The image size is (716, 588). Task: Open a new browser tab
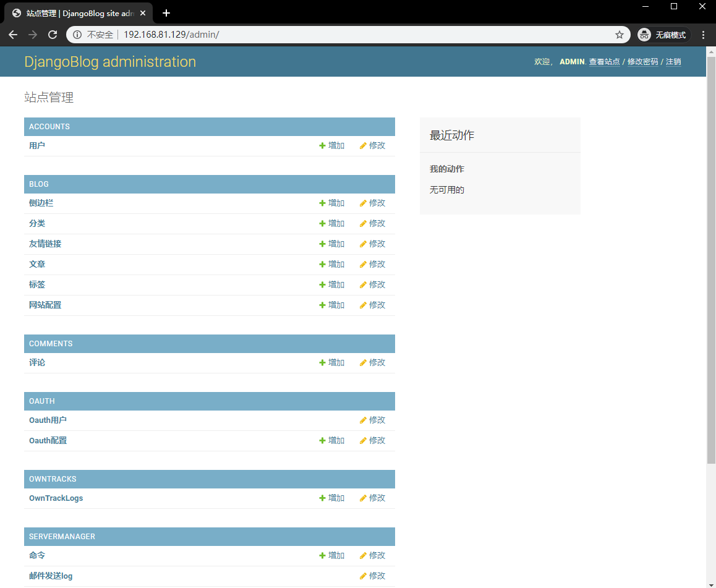pos(166,13)
